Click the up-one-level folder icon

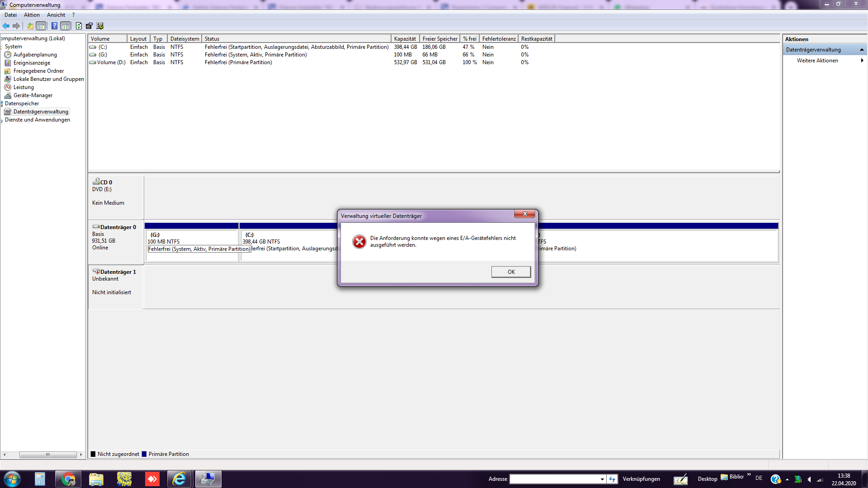(30, 26)
